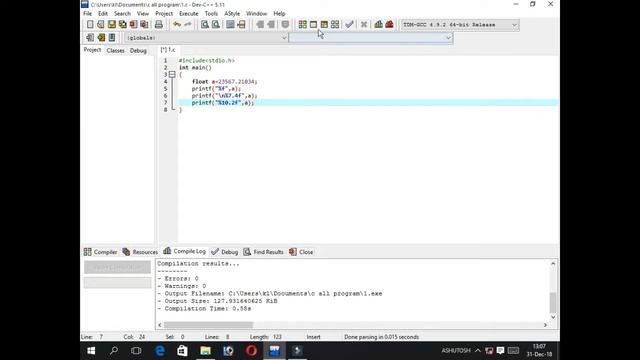This screenshot has width=640, height=360.
Task: Open Profile Analysis chart icon
Action: click(x=378, y=24)
